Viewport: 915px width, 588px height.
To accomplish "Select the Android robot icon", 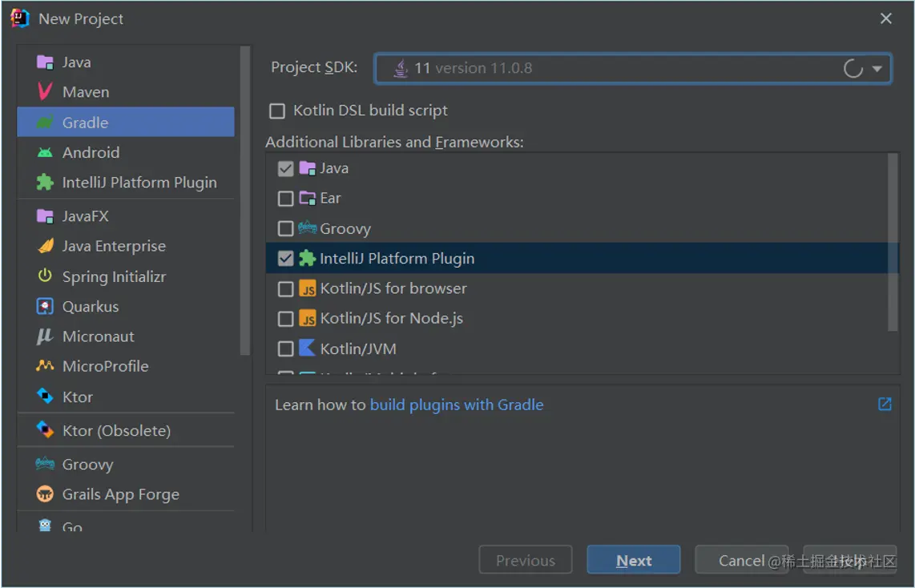I will (45, 152).
